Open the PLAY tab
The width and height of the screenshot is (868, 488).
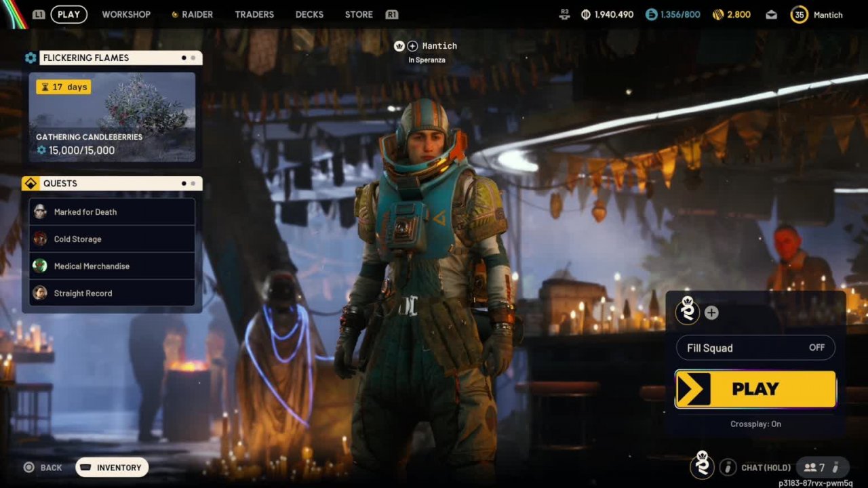[x=68, y=14]
